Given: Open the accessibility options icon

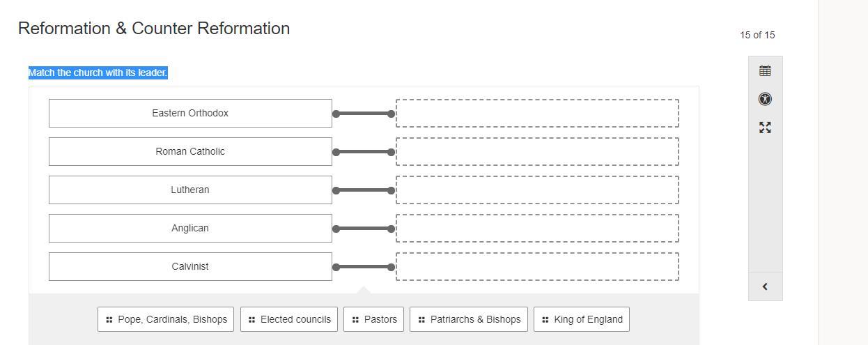Looking at the screenshot, I should click(765, 99).
